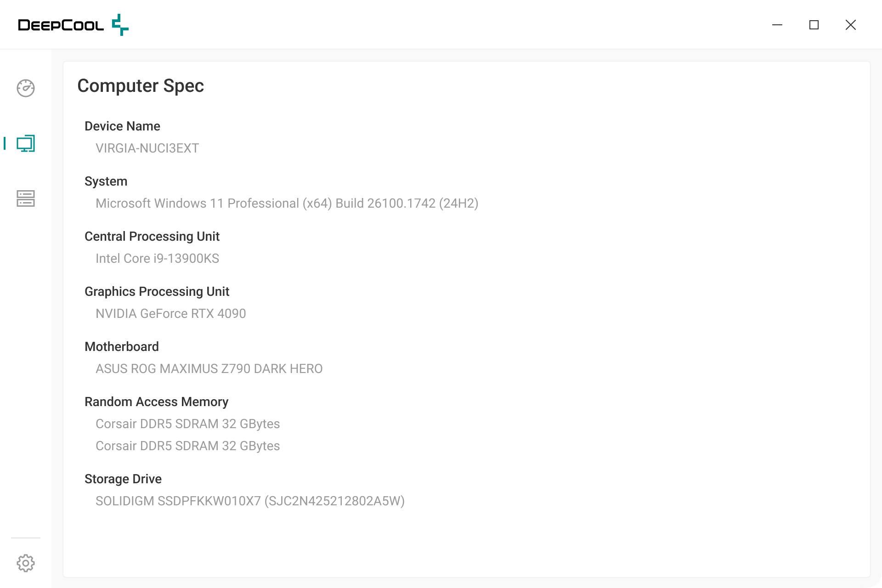Click the Computer Spec heading
The image size is (882, 588).
click(141, 86)
